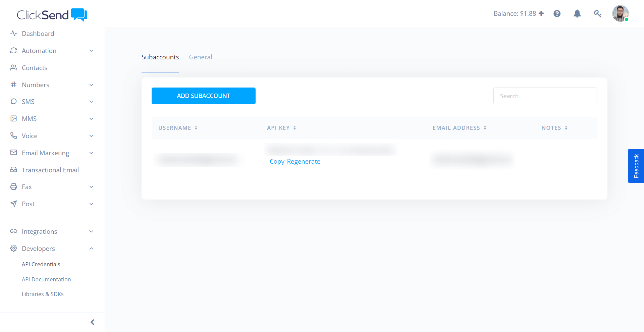Open the Feedback side tab

(x=636, y=166)
